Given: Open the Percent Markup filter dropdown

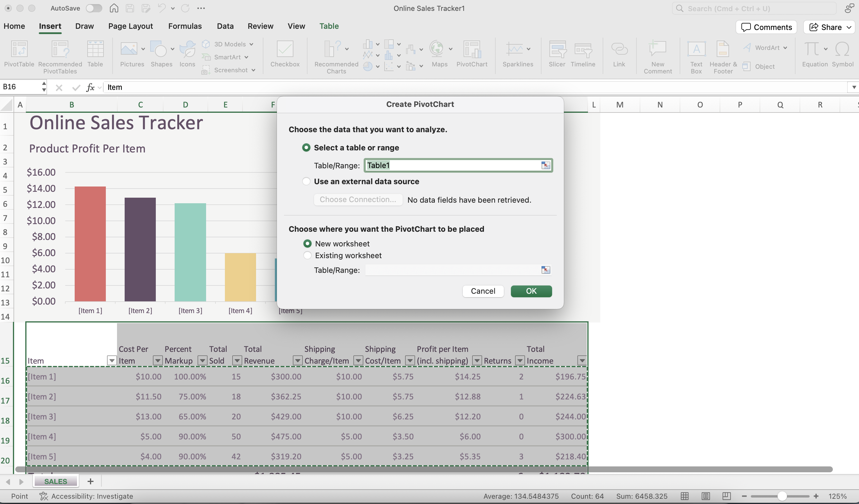Looking at the screenshot, I should [203, 360].
